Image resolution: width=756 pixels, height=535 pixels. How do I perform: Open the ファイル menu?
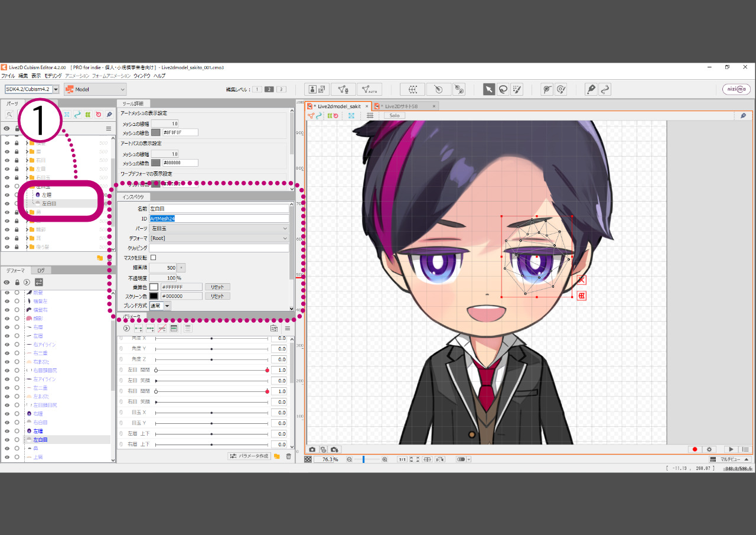point(8,76)
